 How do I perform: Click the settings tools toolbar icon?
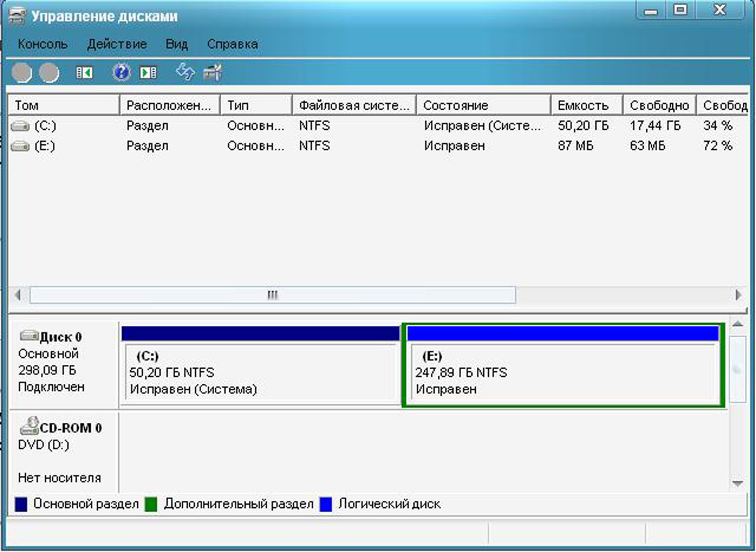(x=212, y=72)
